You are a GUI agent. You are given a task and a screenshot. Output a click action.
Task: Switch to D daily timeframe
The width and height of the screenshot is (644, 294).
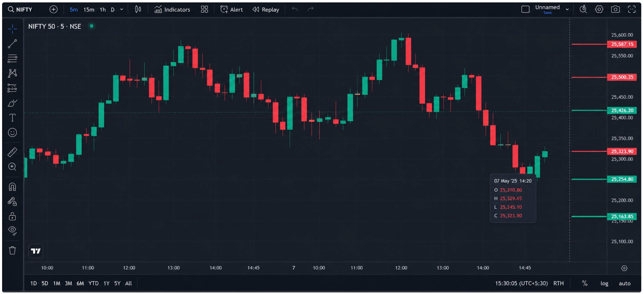[x=113, y=10]
